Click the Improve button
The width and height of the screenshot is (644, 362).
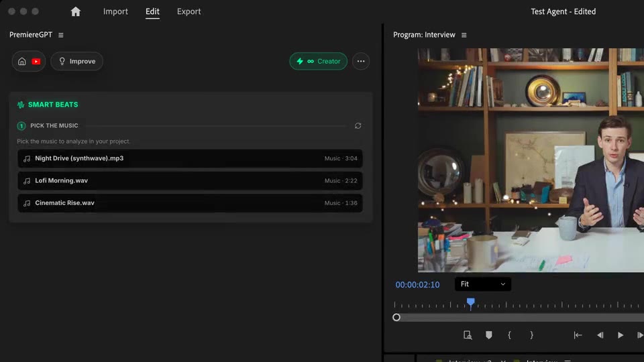pyautogui.click(x=76, y=61)
